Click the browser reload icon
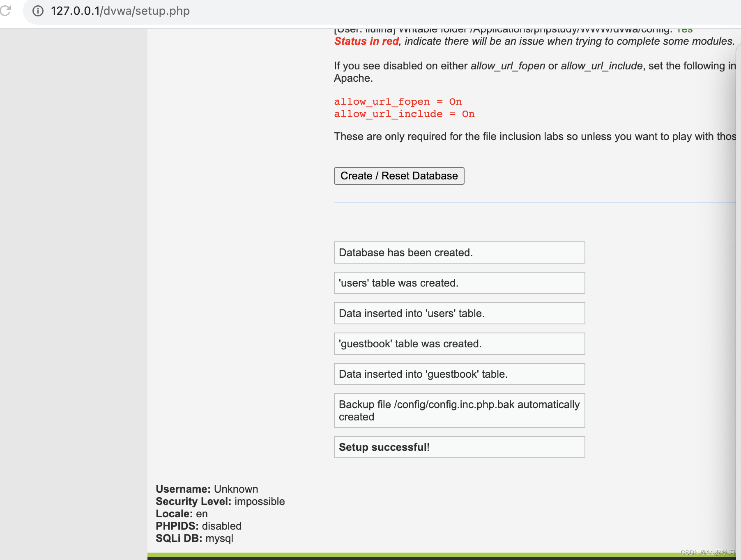Viewport: 741px width, 560px height. click(x=5, y=10)
